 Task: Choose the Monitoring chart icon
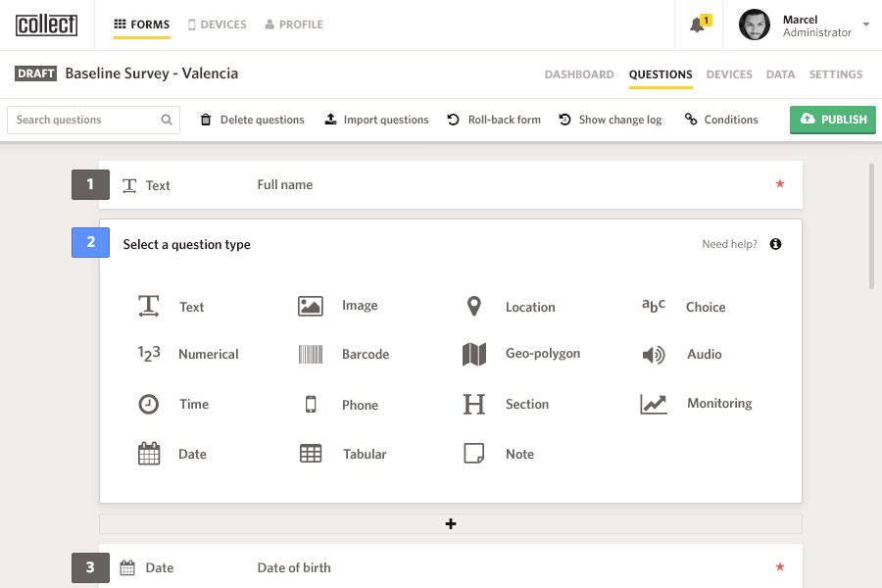[654, 404]
